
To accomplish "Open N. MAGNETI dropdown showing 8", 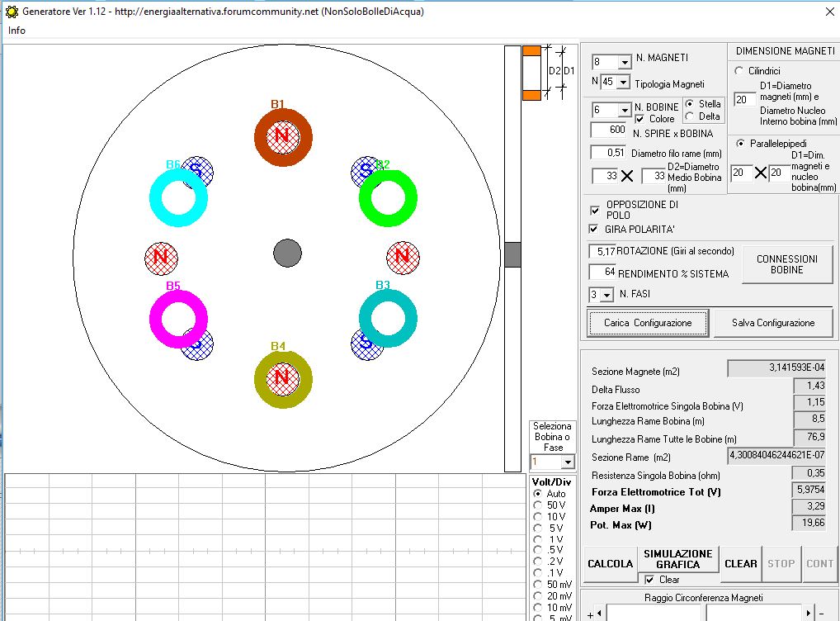I will tap(625, 62).
